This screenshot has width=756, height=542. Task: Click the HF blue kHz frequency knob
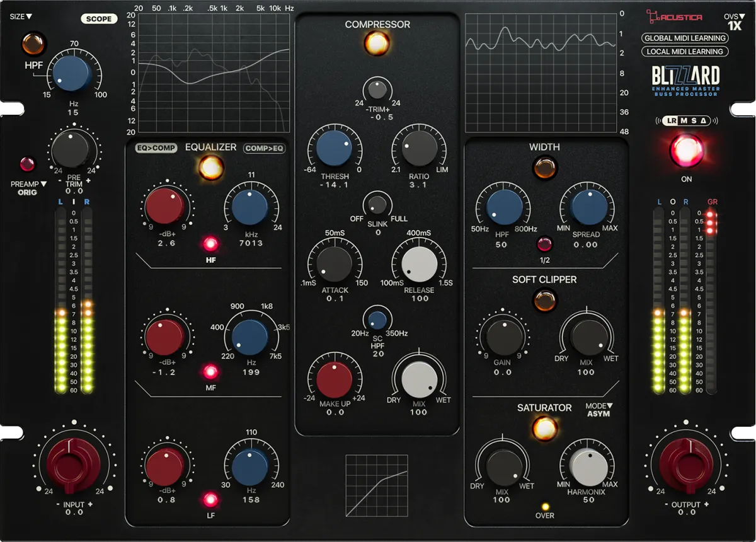click(x=250, y=207)
